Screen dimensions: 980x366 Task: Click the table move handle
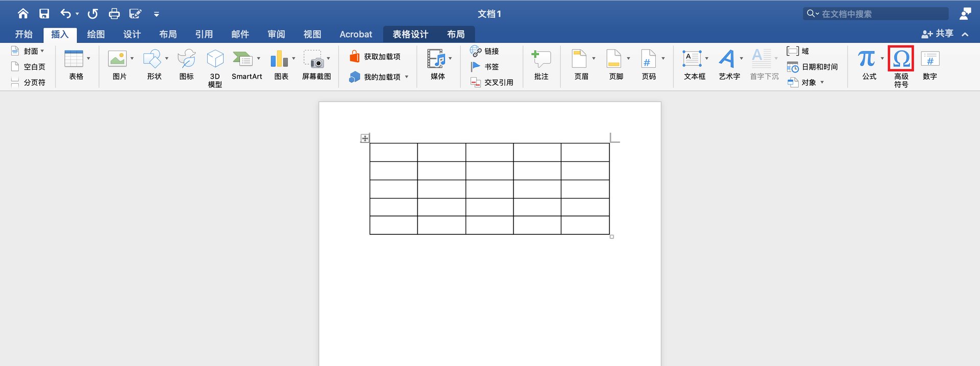point(365,138)
